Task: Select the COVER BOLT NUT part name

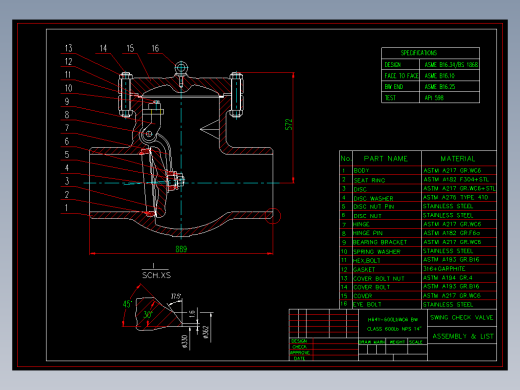Action: 379,278
